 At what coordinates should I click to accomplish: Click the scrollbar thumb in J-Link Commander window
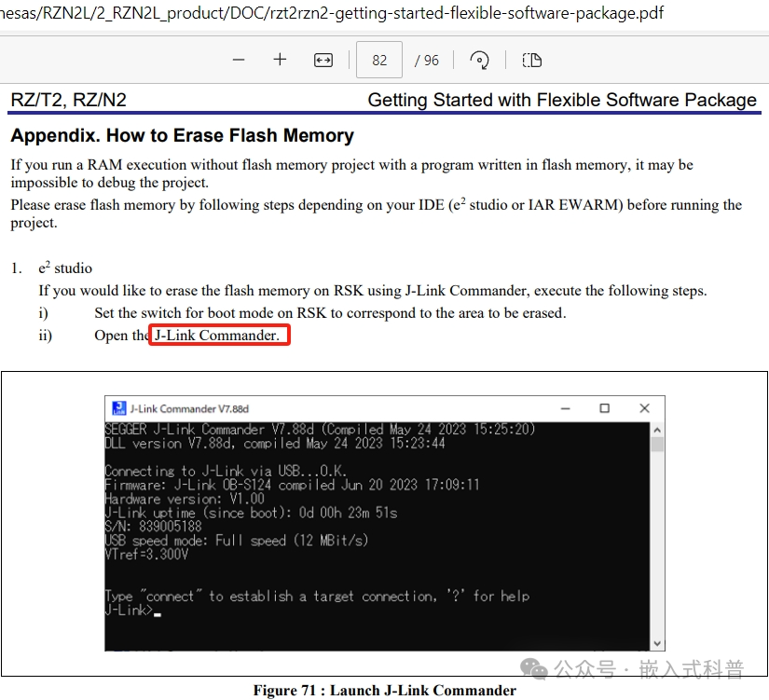(657, 444)
